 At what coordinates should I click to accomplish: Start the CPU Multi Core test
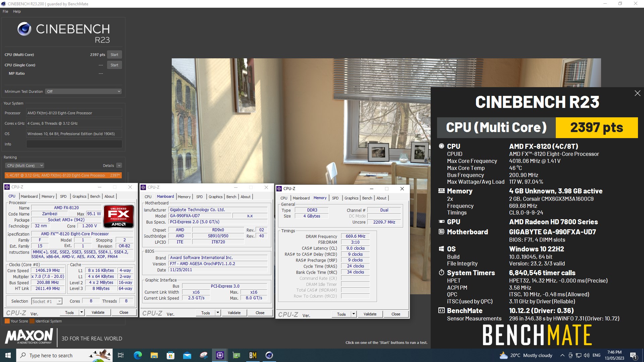[x=114, y=55]
